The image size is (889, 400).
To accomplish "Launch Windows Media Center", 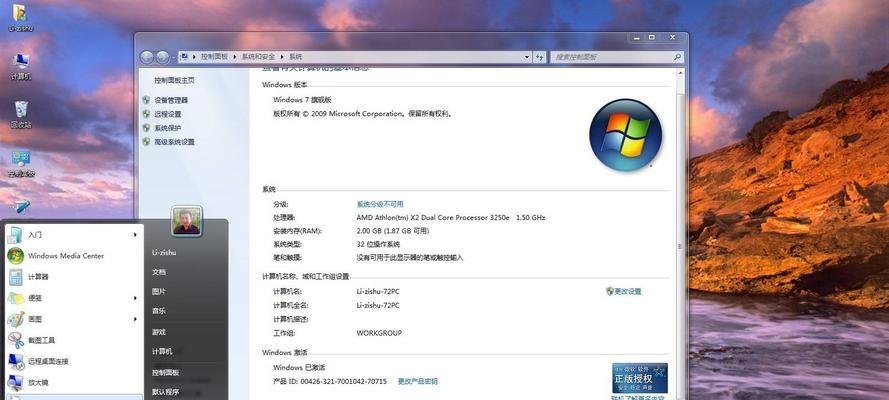I will (x=74, y=256).
